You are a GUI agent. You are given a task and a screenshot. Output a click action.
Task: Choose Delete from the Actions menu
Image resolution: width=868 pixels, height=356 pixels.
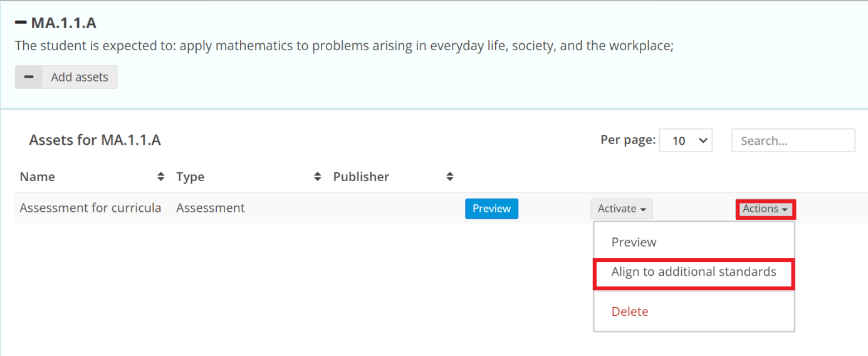point(630,311)
